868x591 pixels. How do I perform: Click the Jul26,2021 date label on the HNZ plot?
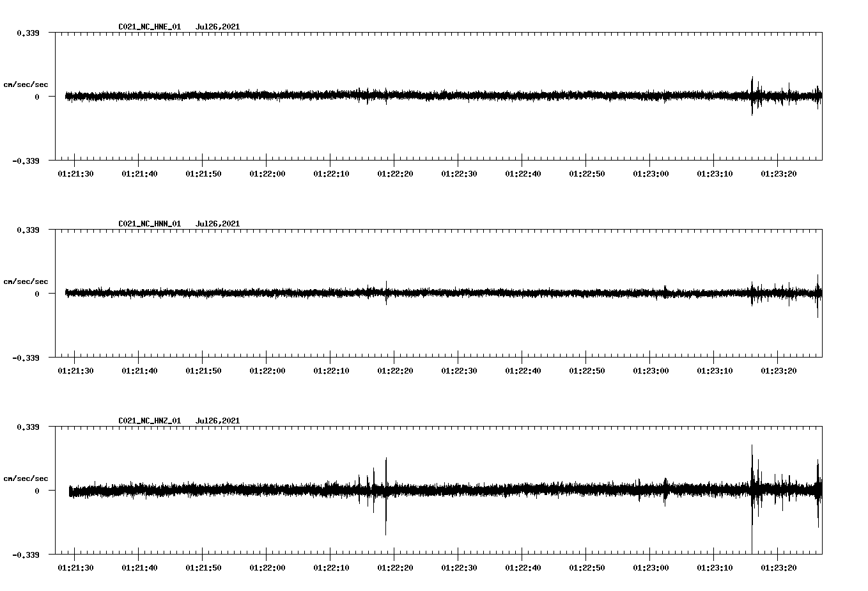pyautogui.click(x=217, y=420)
